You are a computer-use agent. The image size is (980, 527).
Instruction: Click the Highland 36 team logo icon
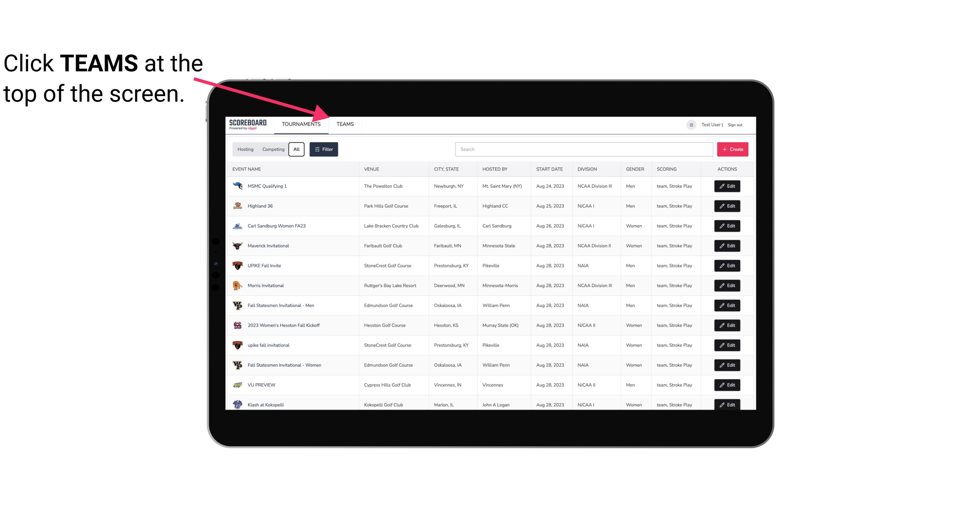click(237, 206)
